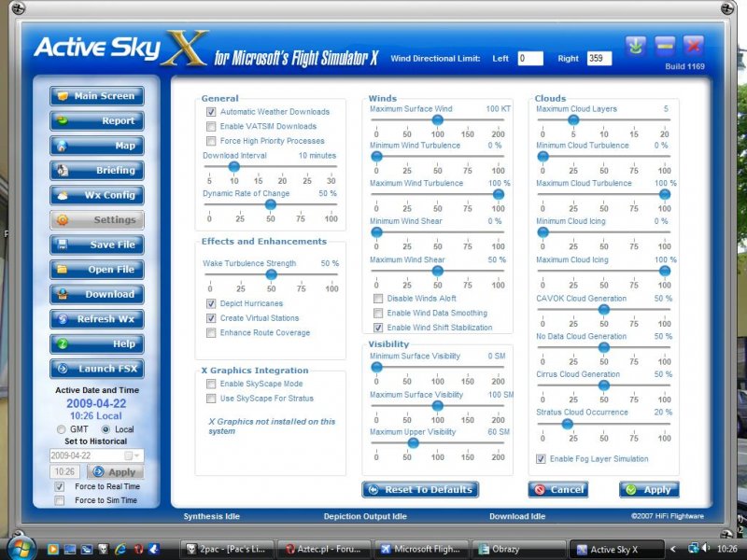
Task: Click the green download arrow icon in header
Action: coord(636,45)
